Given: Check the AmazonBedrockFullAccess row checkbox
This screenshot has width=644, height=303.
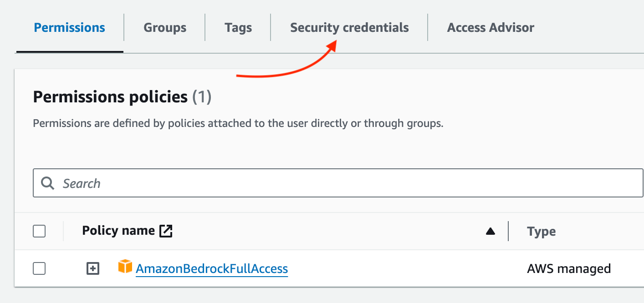Looking at the screenshot, I should tap(40, 269).
